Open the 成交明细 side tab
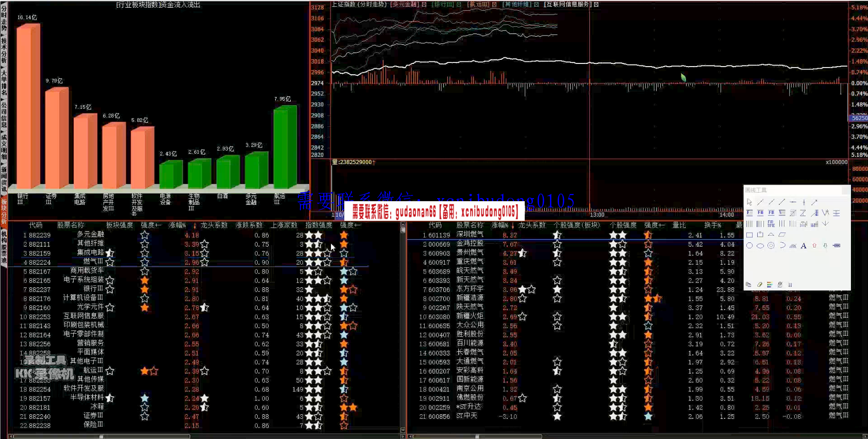The image size is (868, 439). (x=4, y=148)
